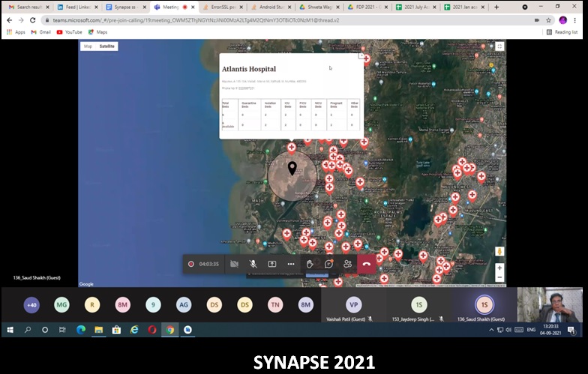Image resolution: width=588 pixels, height=374 pixels.
Task: Open a new browser tab
Action: pyautogui.click(x=496, y=7)
